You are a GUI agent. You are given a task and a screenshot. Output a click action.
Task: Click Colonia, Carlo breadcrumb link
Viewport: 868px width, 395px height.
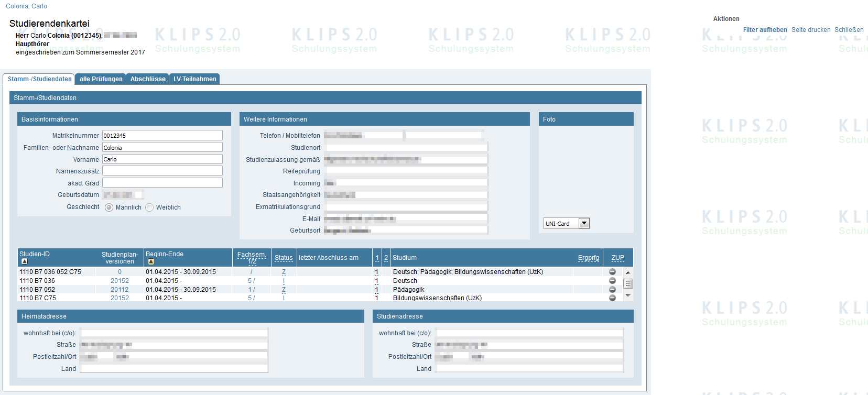click(x=26, y=6)
